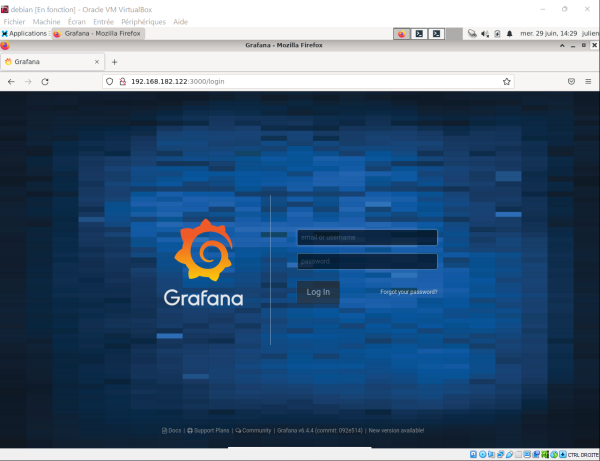
Task: Select the Grafana - Mozilla Firefox taskbar button
Action: [x=98, y=34]
